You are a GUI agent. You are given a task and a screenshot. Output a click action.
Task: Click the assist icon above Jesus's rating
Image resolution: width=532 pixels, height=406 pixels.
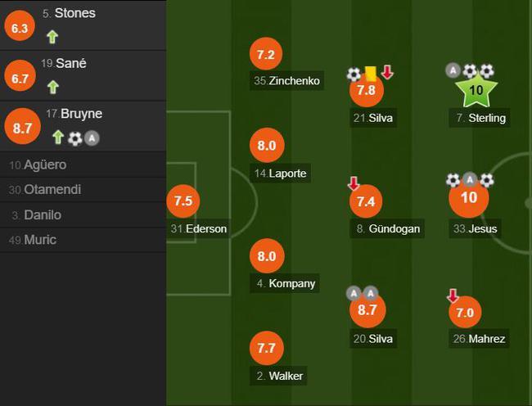470,180
